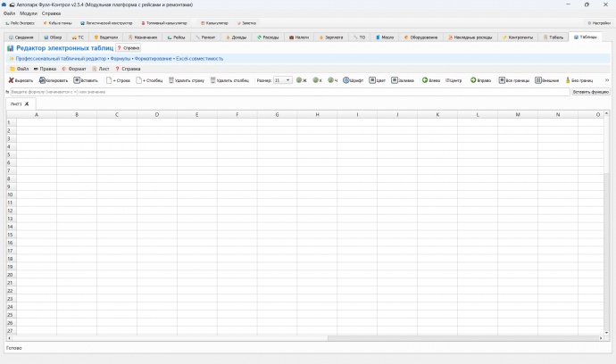Viewport: 616px width, 364px height.
Task: Open Логистический конструктор
Action: tap(106, 23)
